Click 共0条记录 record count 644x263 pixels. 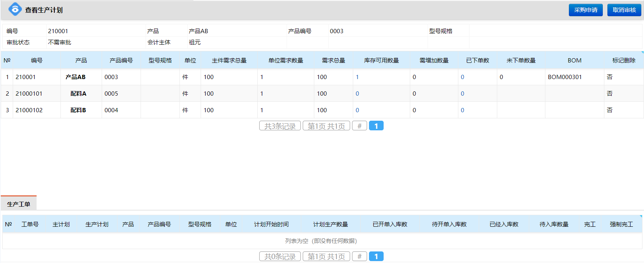(280, 256)
